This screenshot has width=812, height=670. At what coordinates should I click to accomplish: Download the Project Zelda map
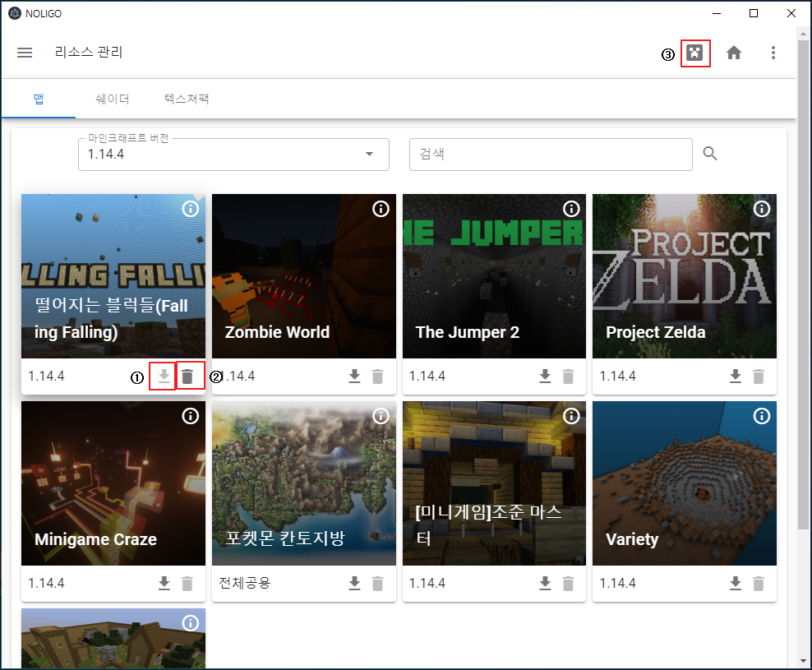736,376
